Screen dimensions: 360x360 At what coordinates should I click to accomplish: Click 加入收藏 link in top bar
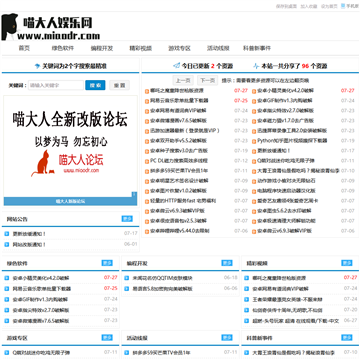coord(309,6)
